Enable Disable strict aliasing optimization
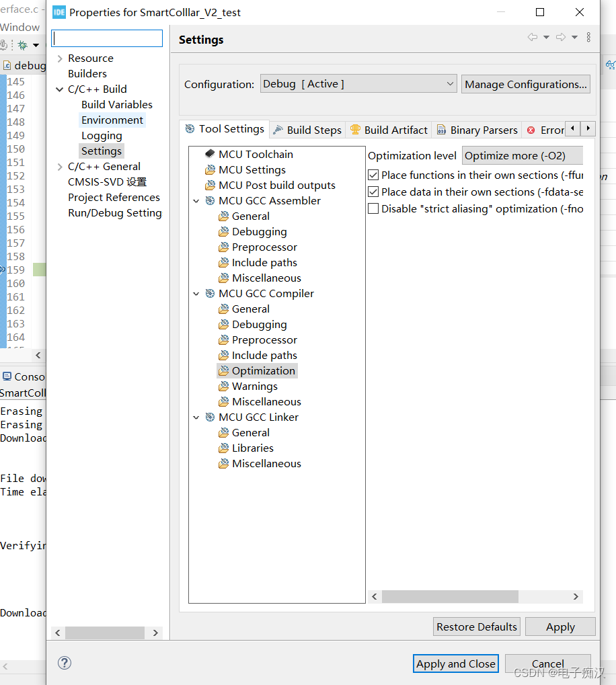The image size is (616, 685). click(373, 208)
